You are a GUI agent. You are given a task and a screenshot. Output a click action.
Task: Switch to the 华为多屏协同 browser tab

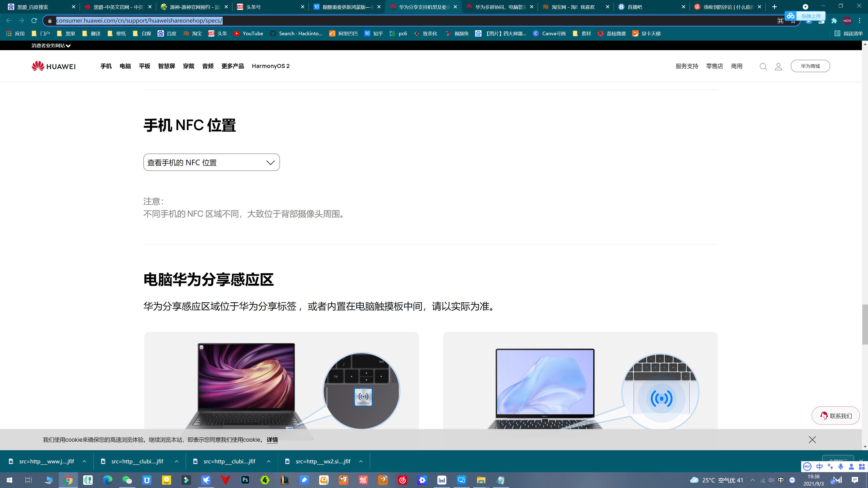pos(499,7)
